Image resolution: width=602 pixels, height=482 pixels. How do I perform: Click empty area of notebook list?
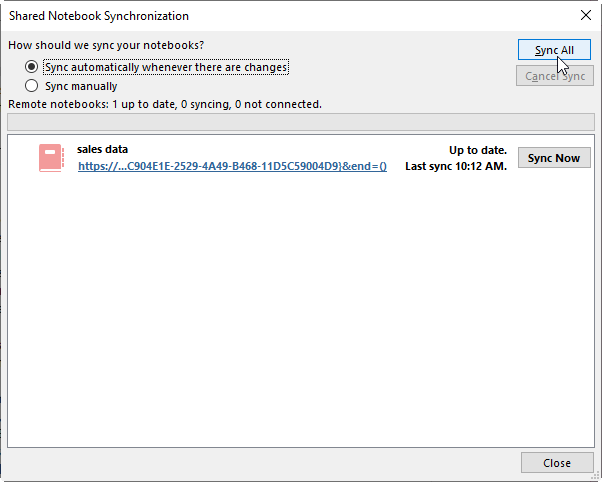(301, 307)
